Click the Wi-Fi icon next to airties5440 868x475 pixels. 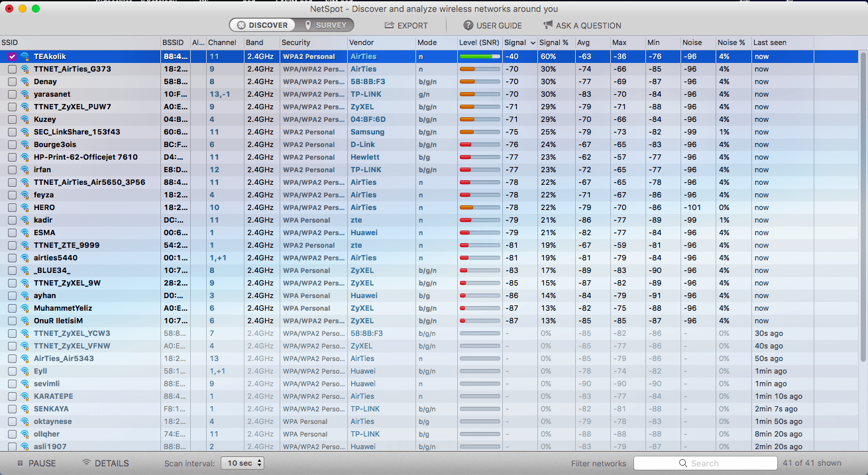(25, 258)
